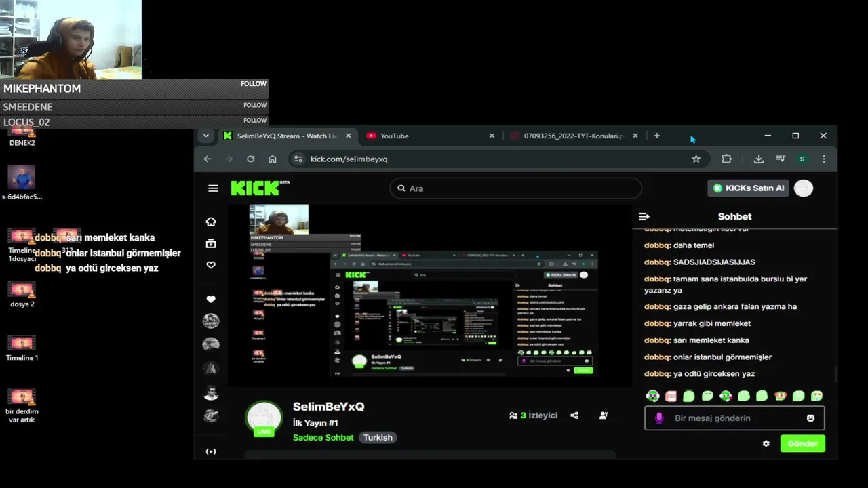The height and width of the screenshot is (488, 868).
Task: Open the tab search dropdown arrow
Action: [x=205, y=136]
